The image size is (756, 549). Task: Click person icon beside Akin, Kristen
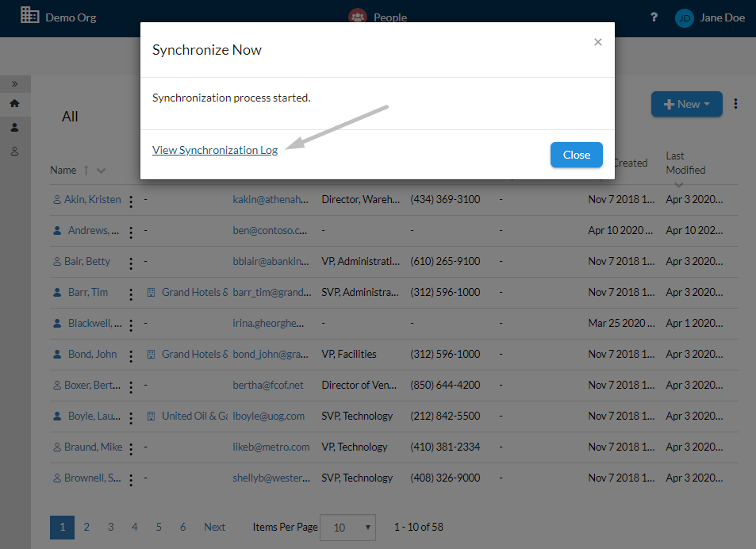[57, 199]
